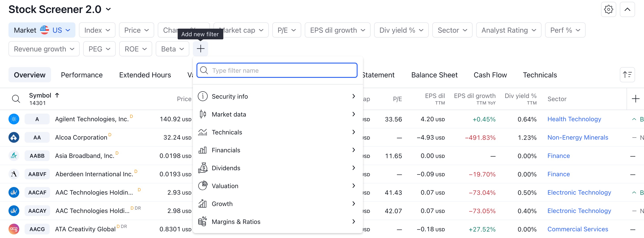
Task: Open the Health Technology sector link
Action: (574, 119)
